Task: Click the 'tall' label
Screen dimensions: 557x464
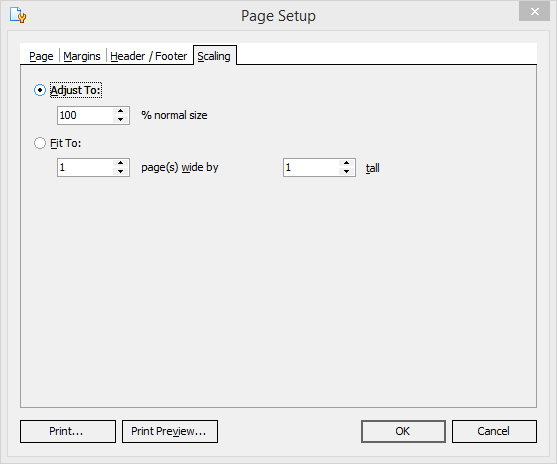Action: (x=373, y=168)
